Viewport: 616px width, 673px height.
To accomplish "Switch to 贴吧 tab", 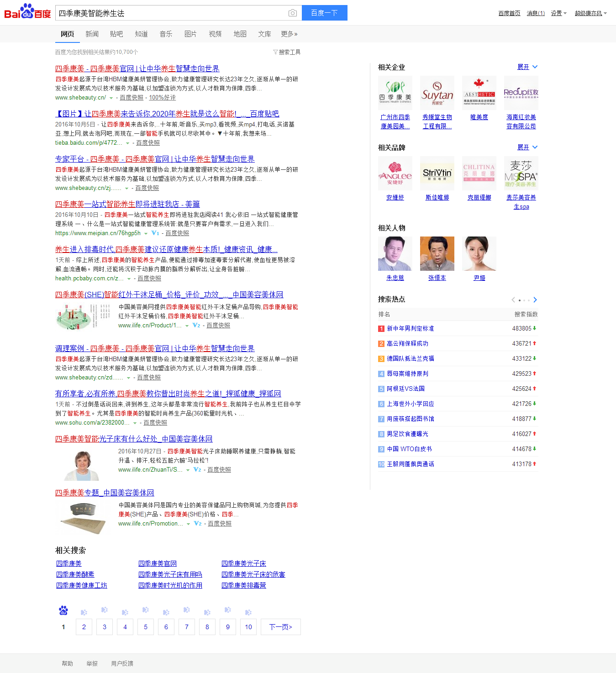I will (x=116, y=34).
